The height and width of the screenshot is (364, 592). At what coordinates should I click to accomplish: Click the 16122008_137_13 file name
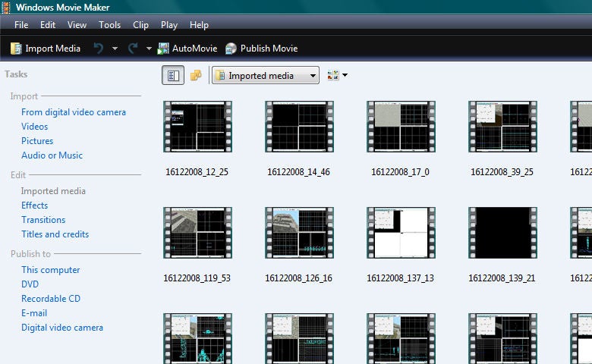pyautogui.click(x=400, y=278)
